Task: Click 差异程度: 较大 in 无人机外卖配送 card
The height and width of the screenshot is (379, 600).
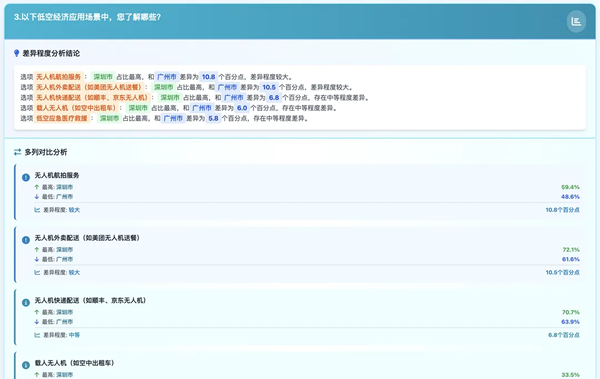Action: point(61,272)
